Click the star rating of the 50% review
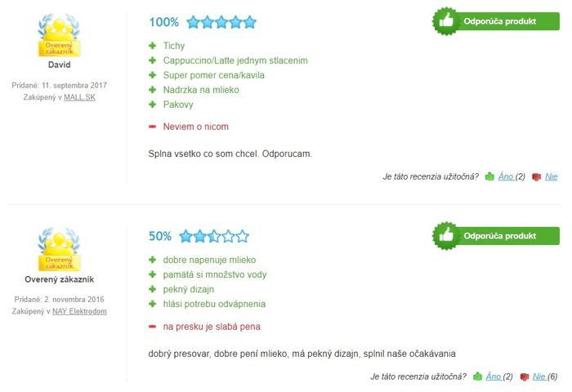The width and height of the screenshot is (572, 392). [x=214, y=236]
